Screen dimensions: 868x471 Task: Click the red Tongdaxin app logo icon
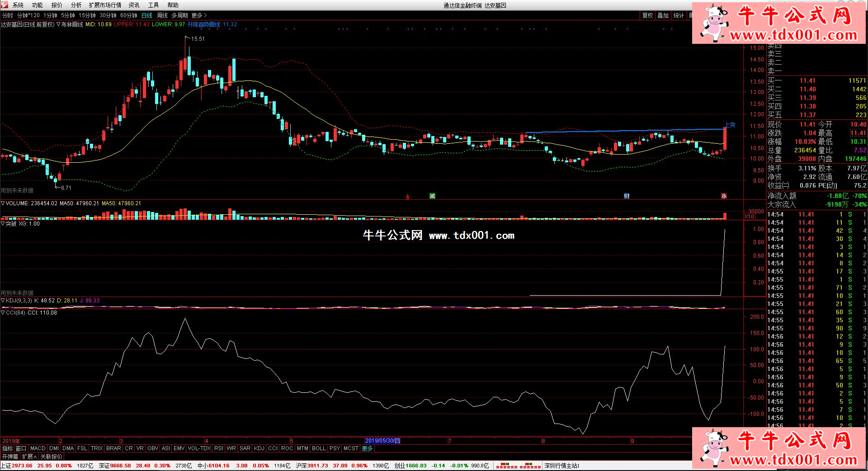click(4, 5)
